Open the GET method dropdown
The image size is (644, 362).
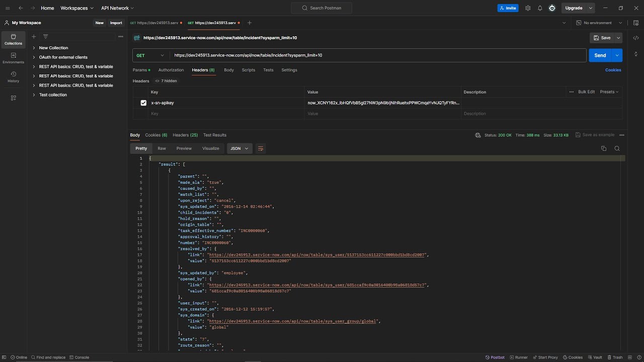click(x=150, y=55)
